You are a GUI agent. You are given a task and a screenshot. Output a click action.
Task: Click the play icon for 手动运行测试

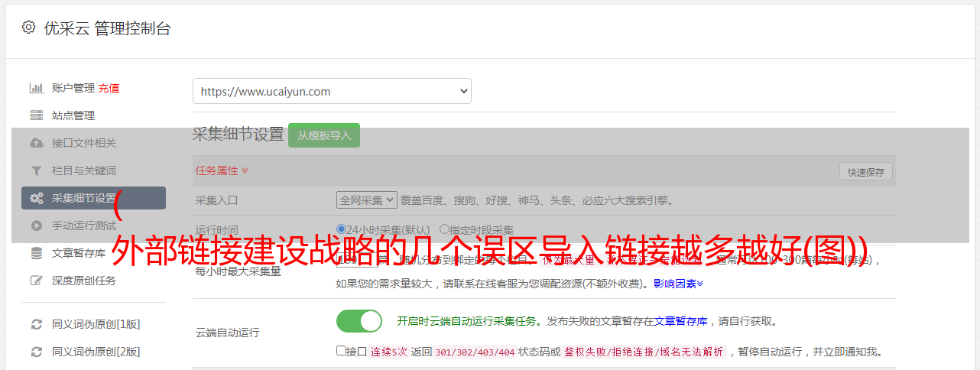(x=36, y=226)
